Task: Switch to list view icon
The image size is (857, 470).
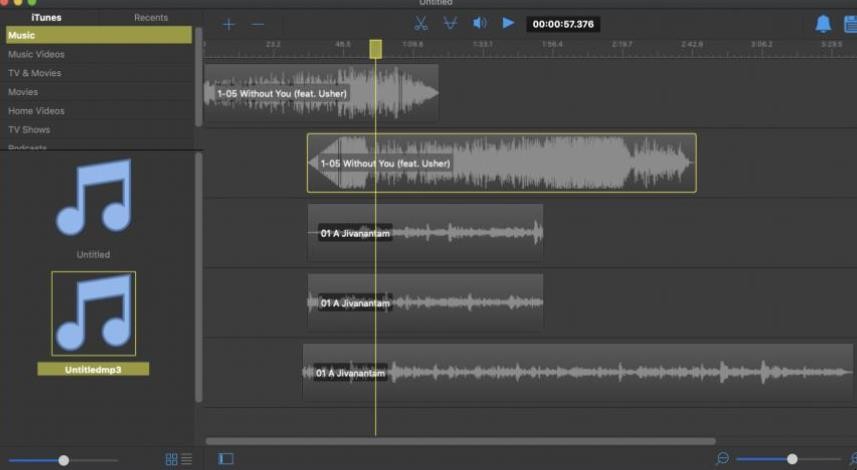Action: click(x=187, y=459)
